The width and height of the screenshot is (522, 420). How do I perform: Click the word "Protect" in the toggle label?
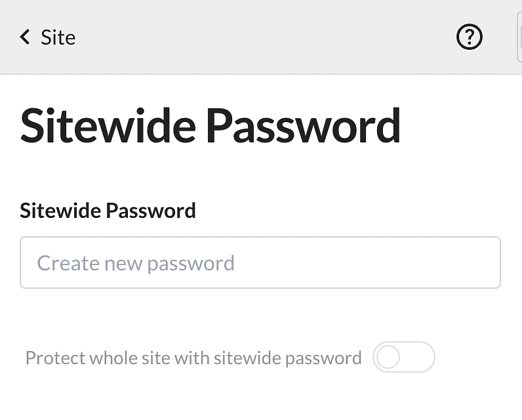tap(55, 358)
